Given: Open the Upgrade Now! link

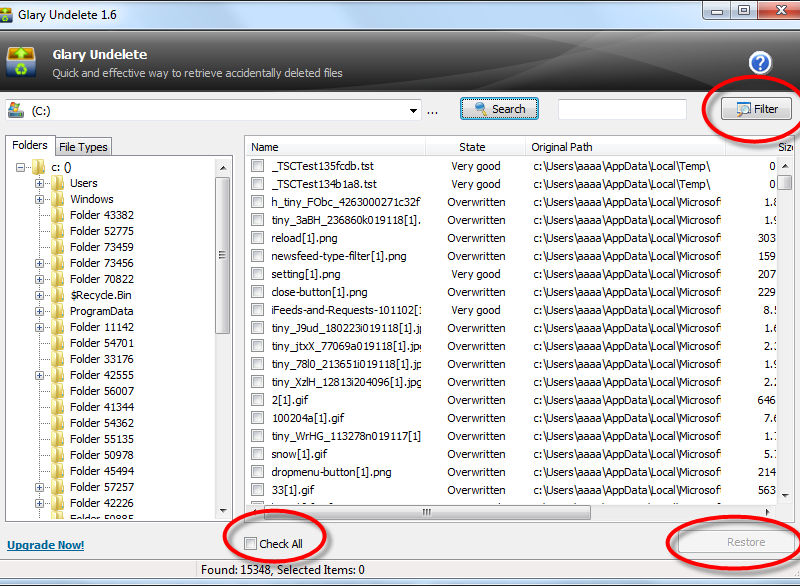Looking at the screenshot, I should (45, 545).
